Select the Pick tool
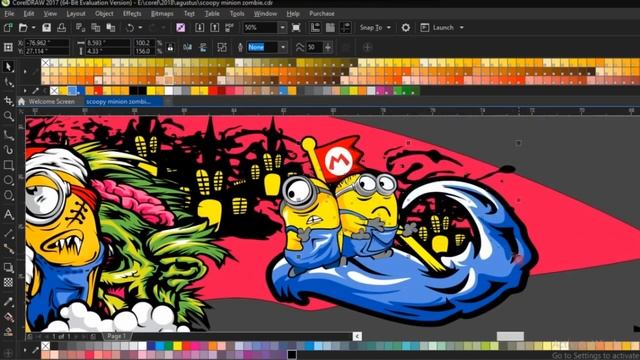Screen dimensions: 640x360 tap(8, 67)
